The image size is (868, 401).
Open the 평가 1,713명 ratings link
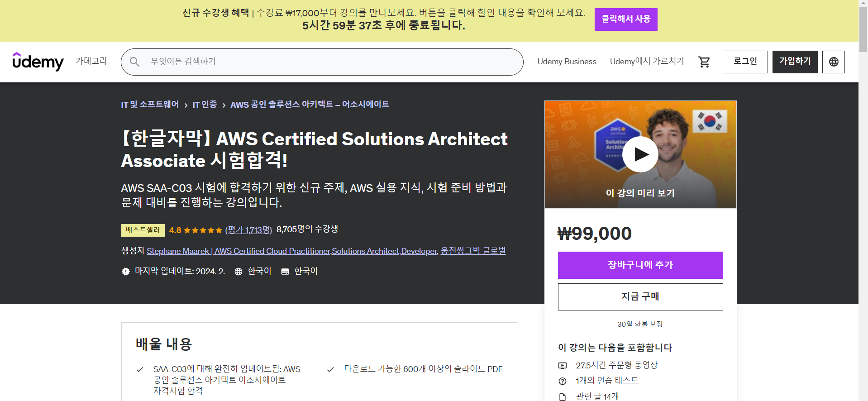tap(248, 230)
